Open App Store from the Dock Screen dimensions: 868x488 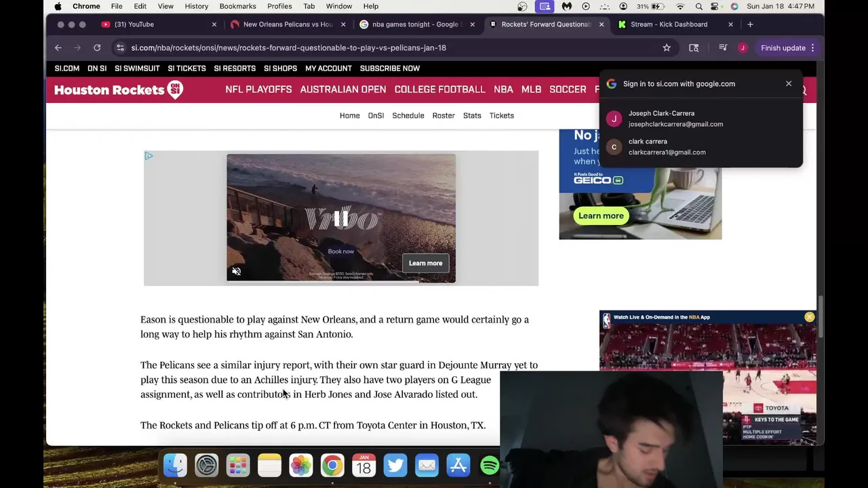tap(458, 465)
